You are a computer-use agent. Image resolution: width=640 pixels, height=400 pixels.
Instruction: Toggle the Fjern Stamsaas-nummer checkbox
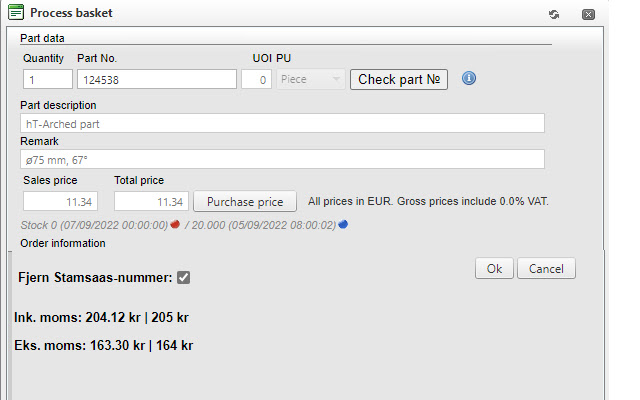tap(183, 277)
